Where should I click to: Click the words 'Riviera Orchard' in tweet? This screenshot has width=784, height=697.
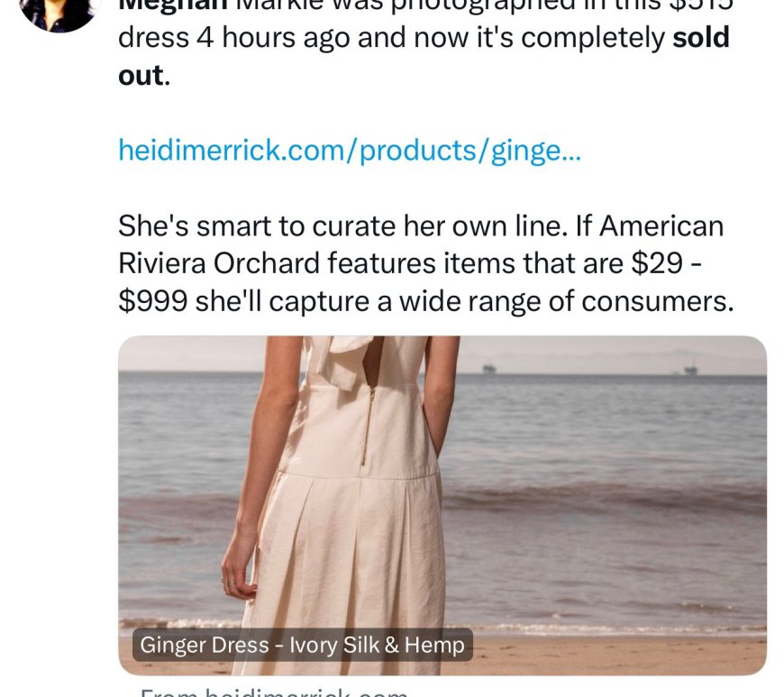click(219, 262)
